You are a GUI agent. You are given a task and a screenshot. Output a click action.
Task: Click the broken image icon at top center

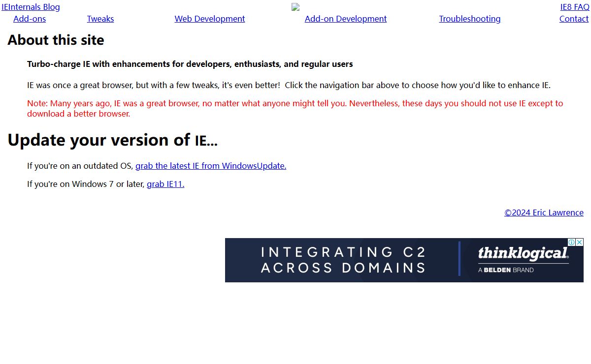[295, 7]
